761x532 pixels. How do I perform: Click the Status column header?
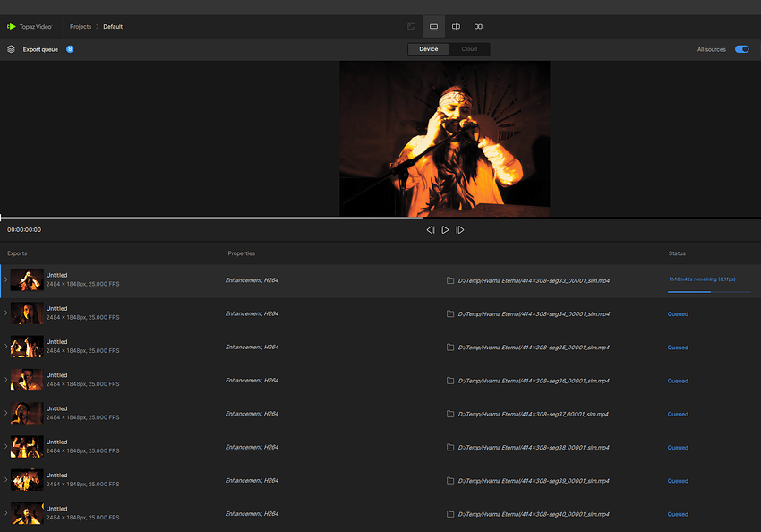[x=677, y=253]
